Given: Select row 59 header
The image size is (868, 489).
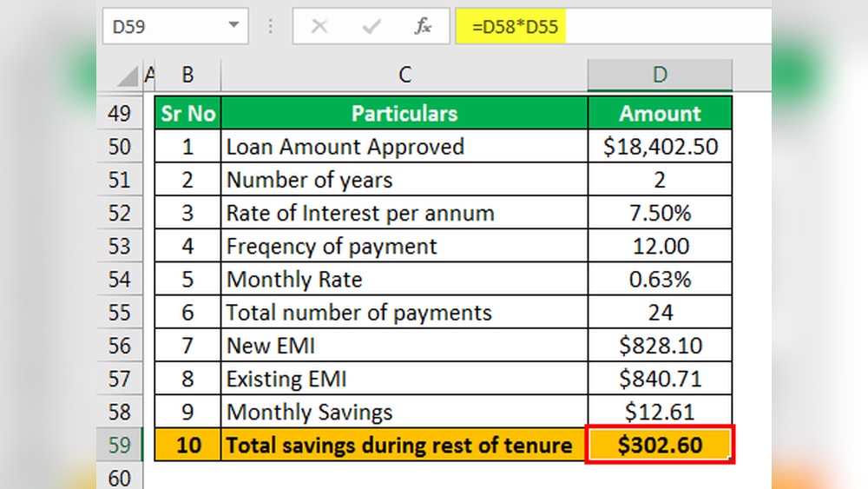Looking at the screenshot, I should pos(120,445).
